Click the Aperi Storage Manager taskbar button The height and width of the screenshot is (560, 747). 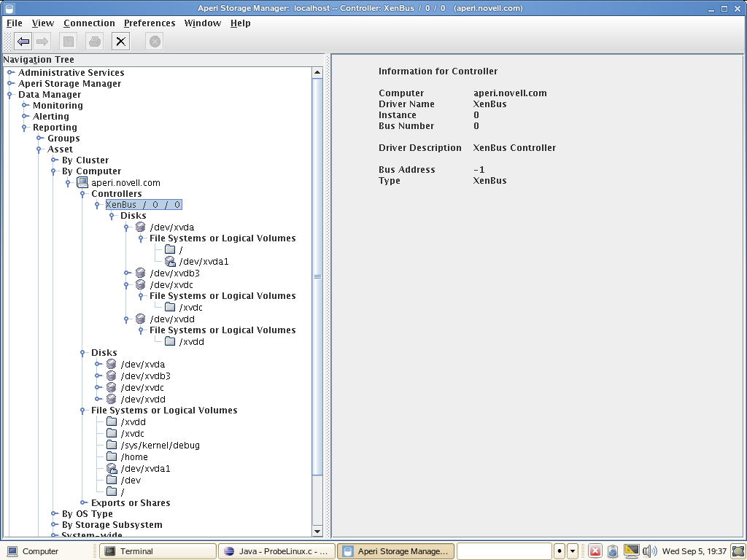(395, 551)
